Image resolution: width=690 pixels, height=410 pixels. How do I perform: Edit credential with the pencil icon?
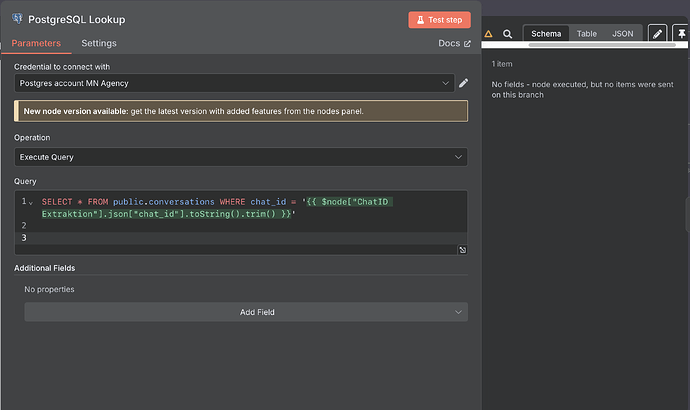[463, 83]
